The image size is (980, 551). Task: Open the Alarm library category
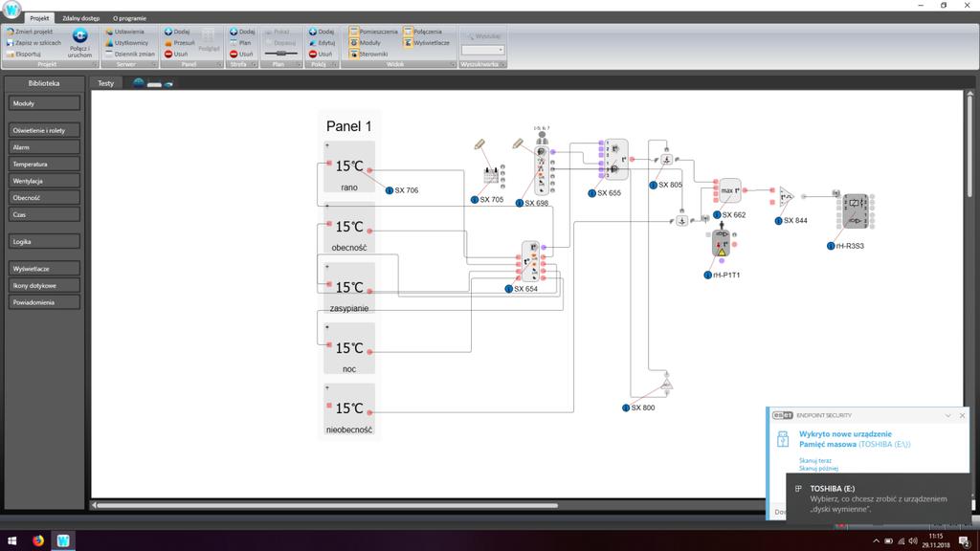coord(44,146)
